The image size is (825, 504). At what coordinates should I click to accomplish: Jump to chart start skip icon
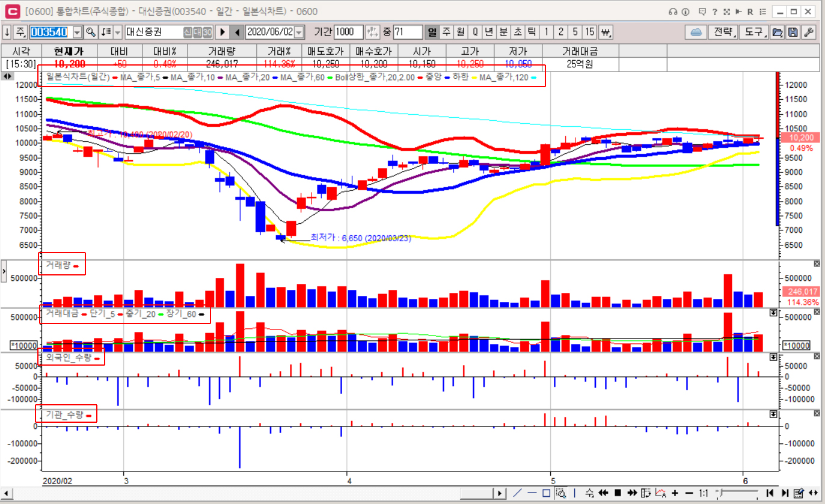pos(768,493)
